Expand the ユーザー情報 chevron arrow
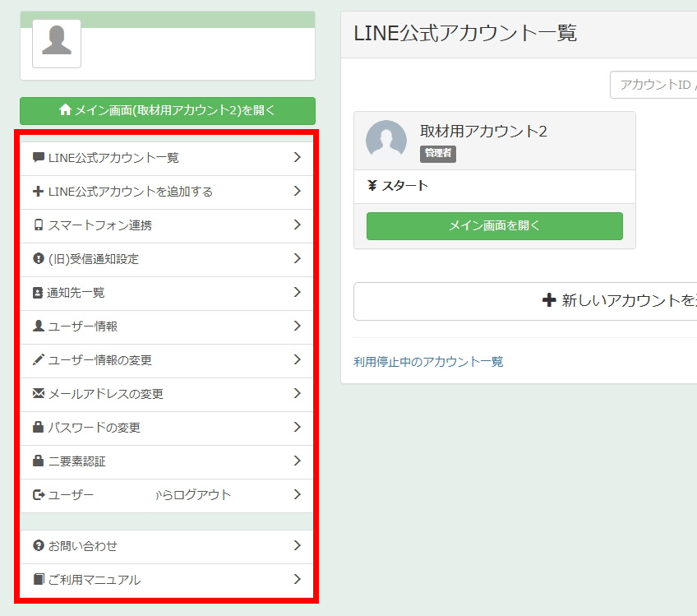 pyautogui.click(x=298, y=327)
